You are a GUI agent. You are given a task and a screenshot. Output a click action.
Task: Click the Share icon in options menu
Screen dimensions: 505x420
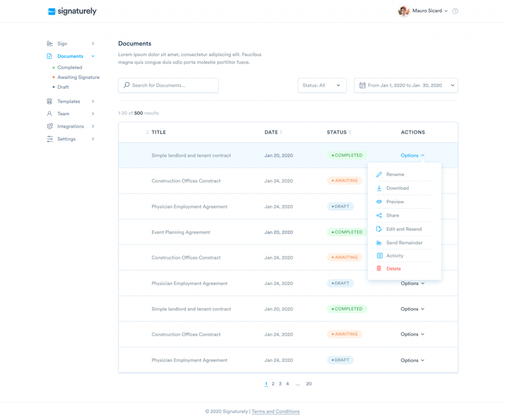(379, 215)
